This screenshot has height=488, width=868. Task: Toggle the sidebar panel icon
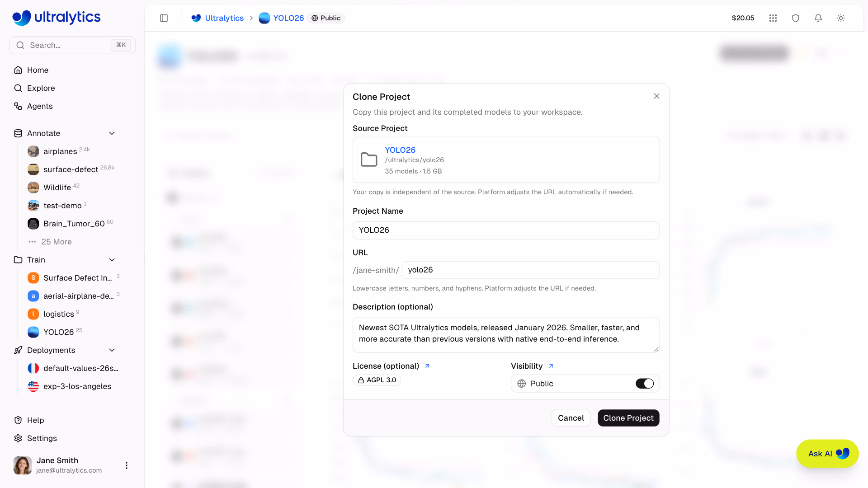tap(164, 18)
